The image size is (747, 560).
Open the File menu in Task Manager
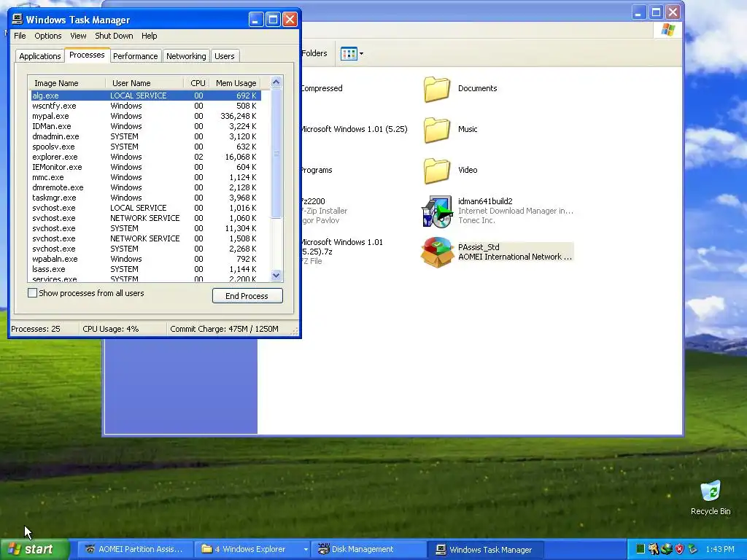coord(20,36)
